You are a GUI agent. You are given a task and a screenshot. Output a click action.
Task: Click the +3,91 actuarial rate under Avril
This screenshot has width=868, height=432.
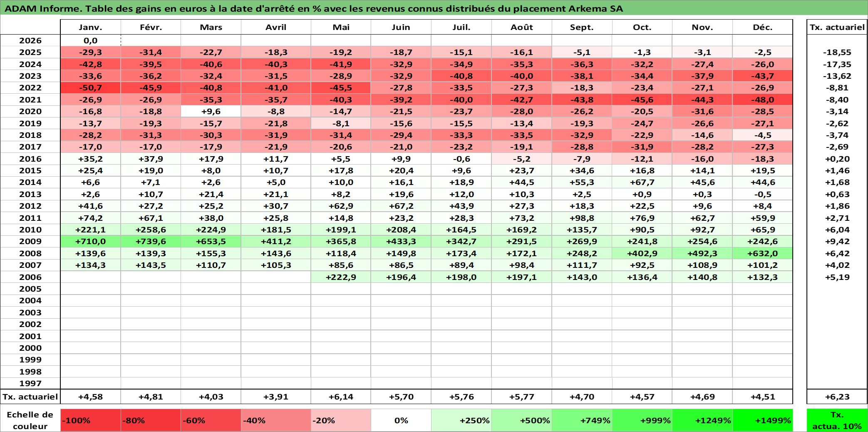(276, 397)
